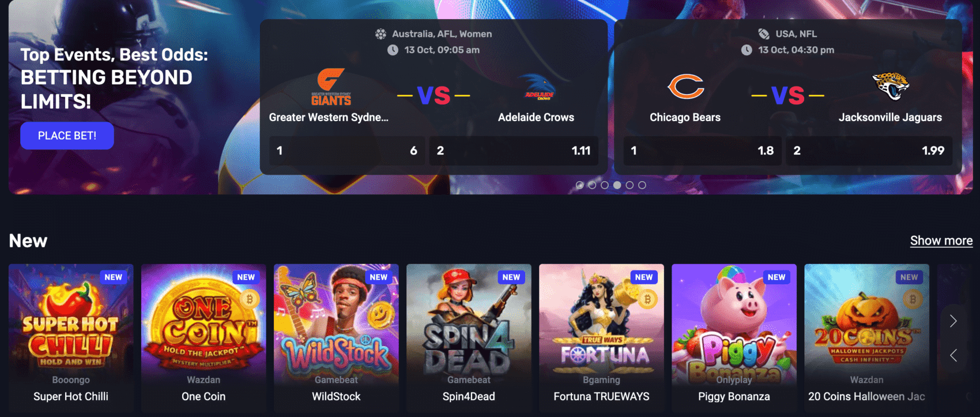Click the Adelaide Crows team logo
This screenshot has height=417, width=980.
point(538,87)
